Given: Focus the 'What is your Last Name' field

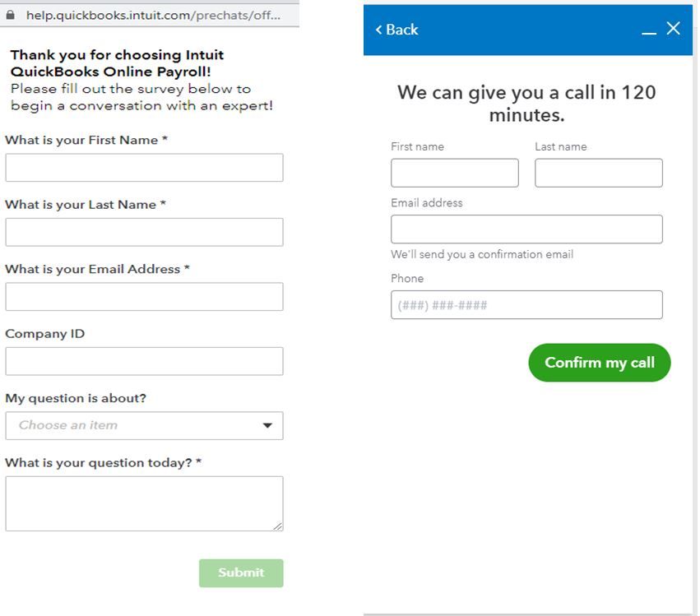Looking at the screenshot, I should pyautogui.click(x=144, y=232).
